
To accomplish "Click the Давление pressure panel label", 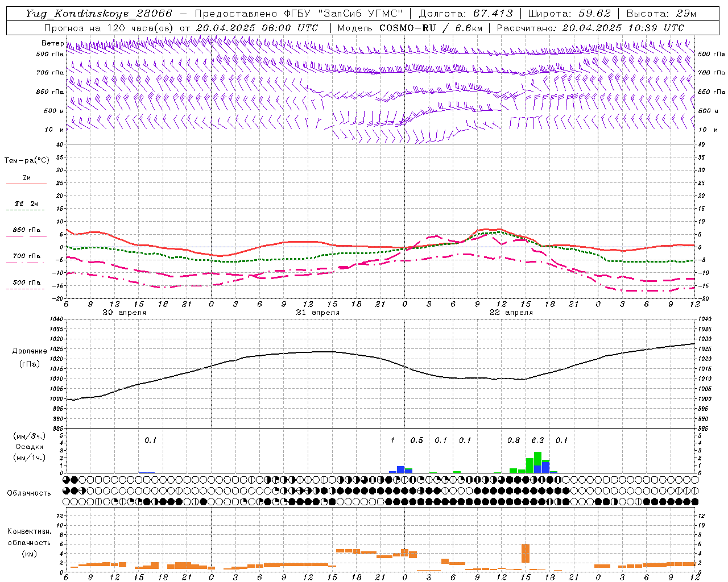I will point(30,351).
